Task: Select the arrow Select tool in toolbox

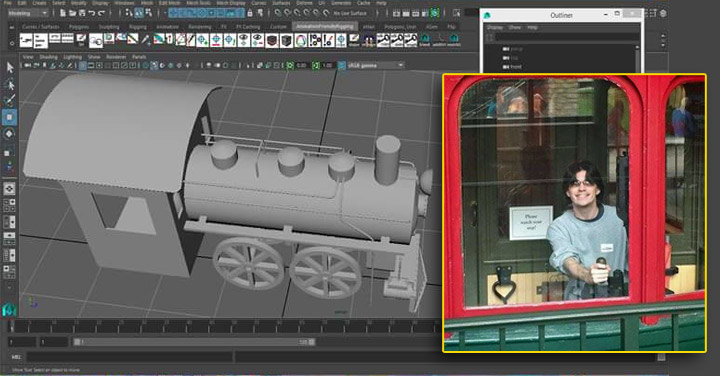Action: (x=10, y=67)
